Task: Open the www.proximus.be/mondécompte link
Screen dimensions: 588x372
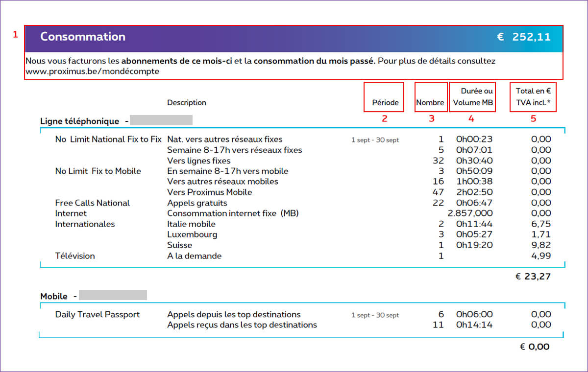Action: click(92, 71)
